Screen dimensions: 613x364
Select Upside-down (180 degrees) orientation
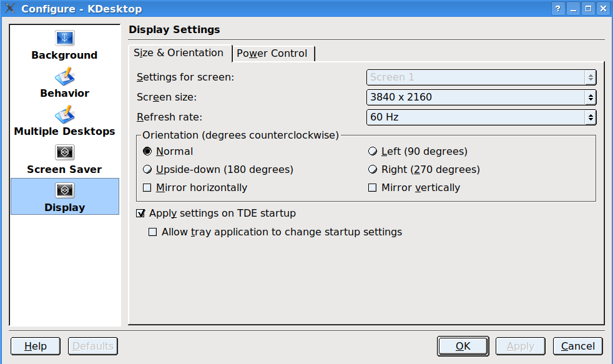coord(147,169)
